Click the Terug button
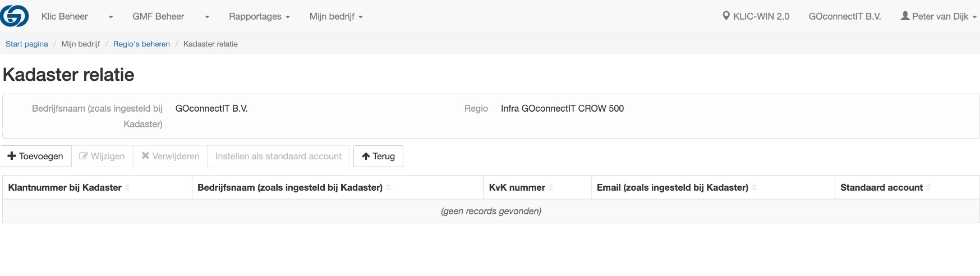The width and height of the screenshot is (980, 276). click(378, 156)
